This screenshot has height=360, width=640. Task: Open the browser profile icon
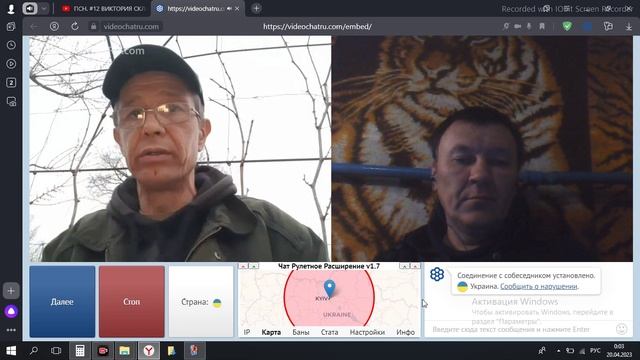point(11,9)
